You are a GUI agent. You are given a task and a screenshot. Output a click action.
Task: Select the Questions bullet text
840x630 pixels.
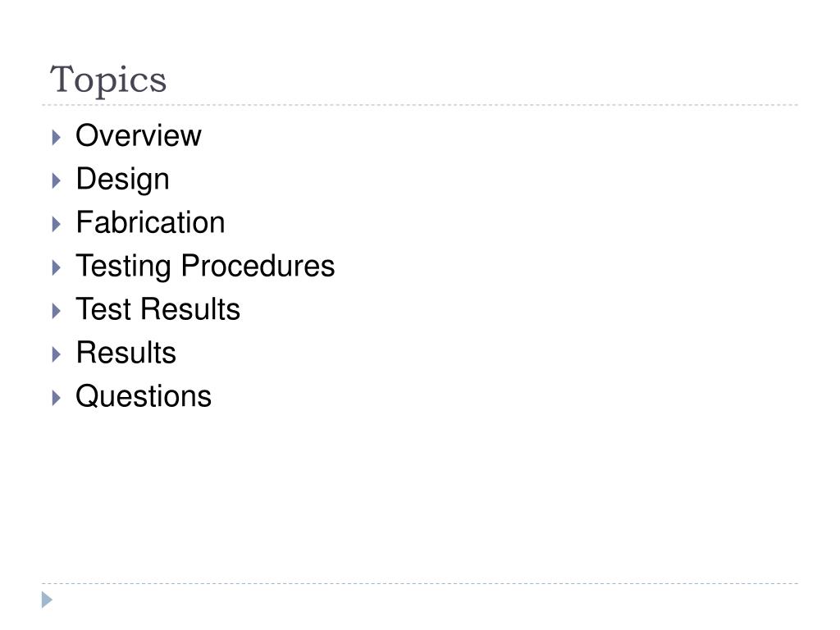[144, 396]
